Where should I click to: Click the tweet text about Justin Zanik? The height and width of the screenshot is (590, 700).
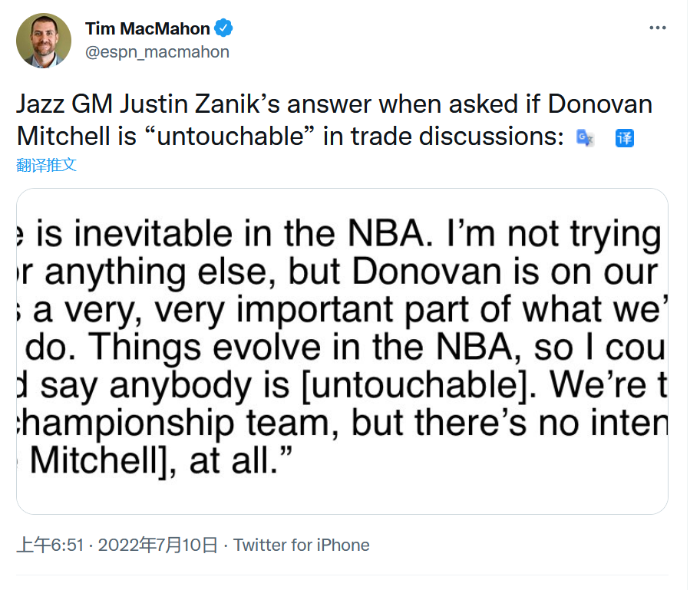pyautogui.click(x=335, y=120)
